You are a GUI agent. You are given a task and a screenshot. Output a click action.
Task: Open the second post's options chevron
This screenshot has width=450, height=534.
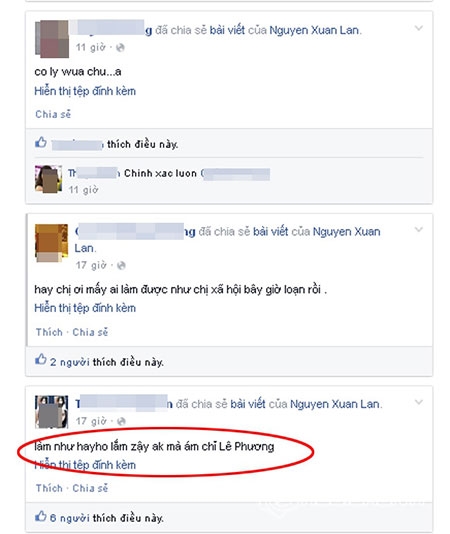tap(419, 230)
